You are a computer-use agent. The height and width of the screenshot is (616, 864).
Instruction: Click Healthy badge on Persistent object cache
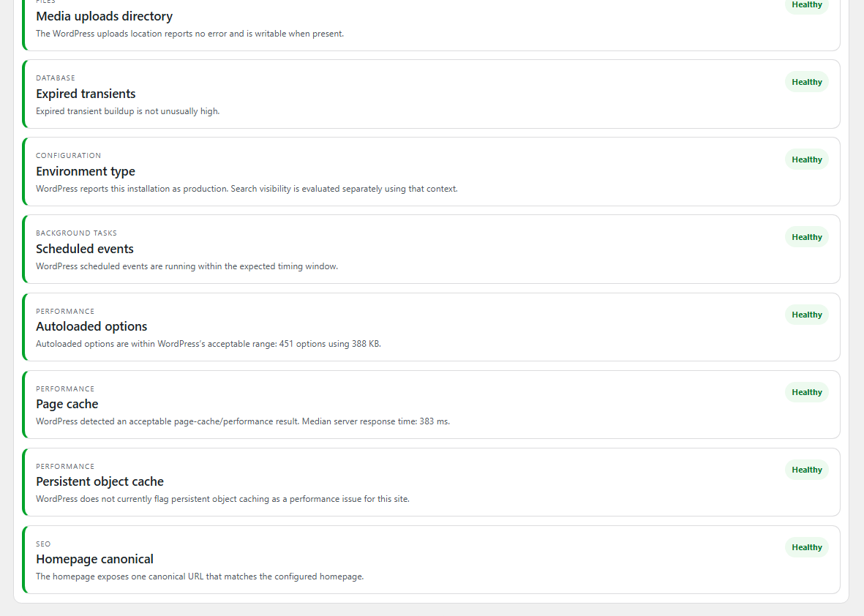[x=807, y=470]
